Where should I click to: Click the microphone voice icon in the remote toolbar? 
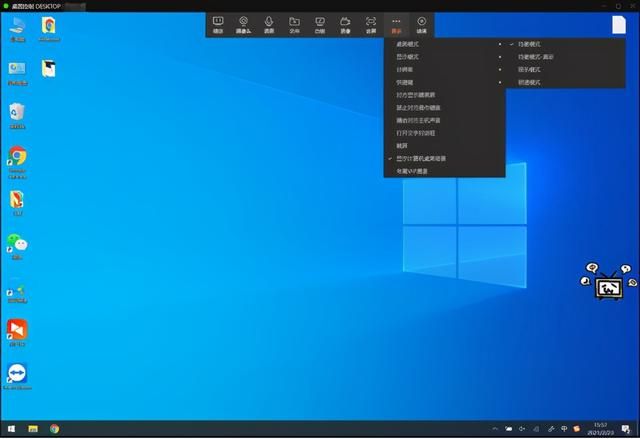tap(269, 24)
